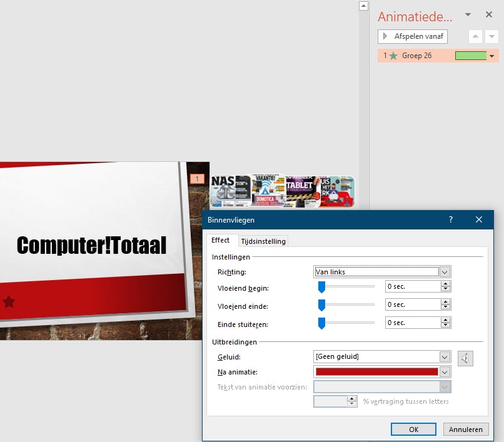The image size is (504, 442).
Task: Select the NAS magazine cover image
Action: (x=231, y=191)
